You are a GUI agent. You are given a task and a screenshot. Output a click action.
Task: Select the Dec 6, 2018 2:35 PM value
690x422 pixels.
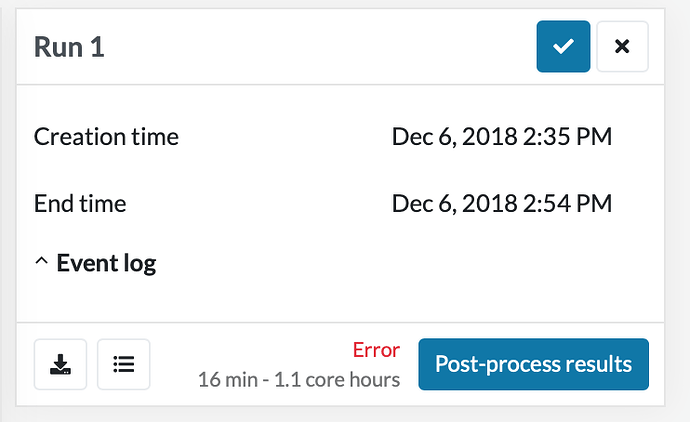(501, 136)
